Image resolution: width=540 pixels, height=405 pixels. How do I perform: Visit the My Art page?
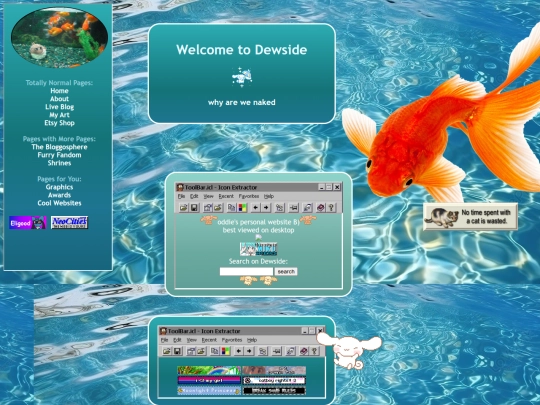tap(59, 115)
